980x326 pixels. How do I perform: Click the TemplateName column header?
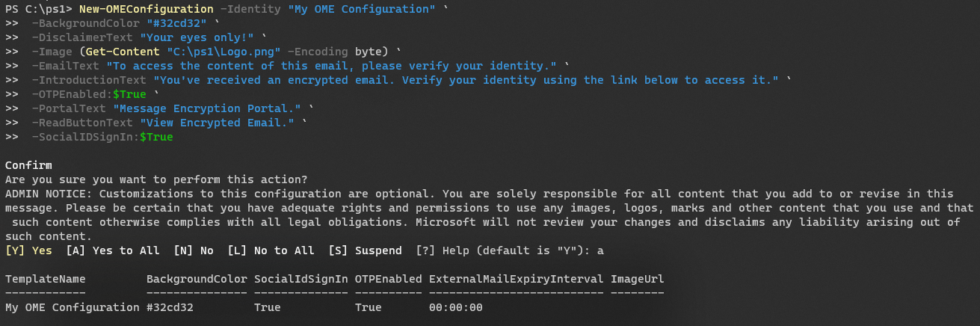pyautogui.click(x=45, y=279)
